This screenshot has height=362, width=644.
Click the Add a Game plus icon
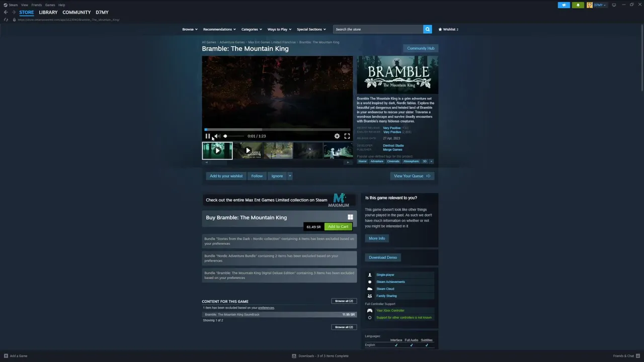pyautogui.click(x=6, y=356)
